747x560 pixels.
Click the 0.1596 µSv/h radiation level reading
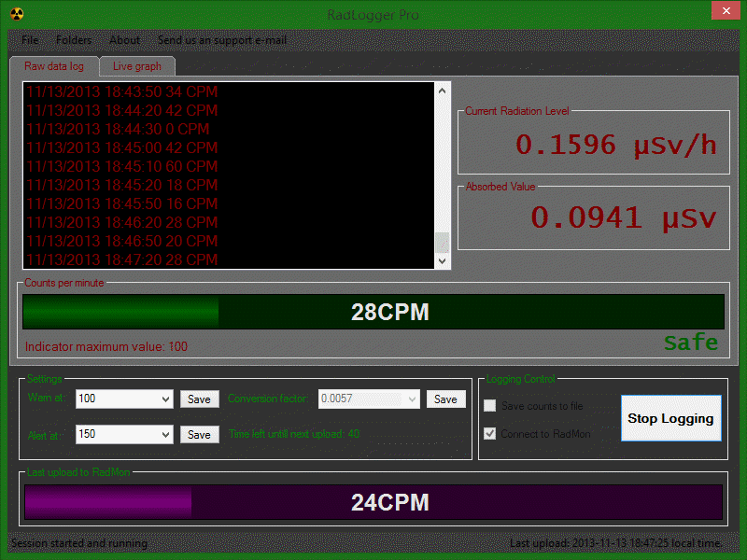click(616, 145)
